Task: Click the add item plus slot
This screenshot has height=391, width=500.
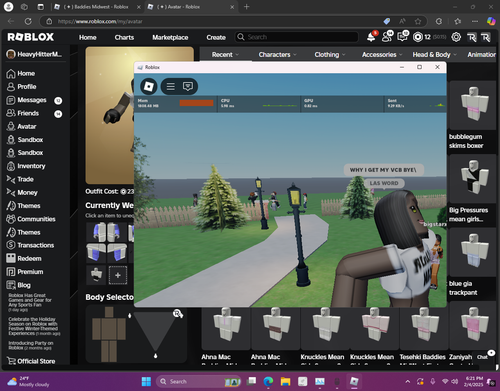Action: [x=118, y=275]
